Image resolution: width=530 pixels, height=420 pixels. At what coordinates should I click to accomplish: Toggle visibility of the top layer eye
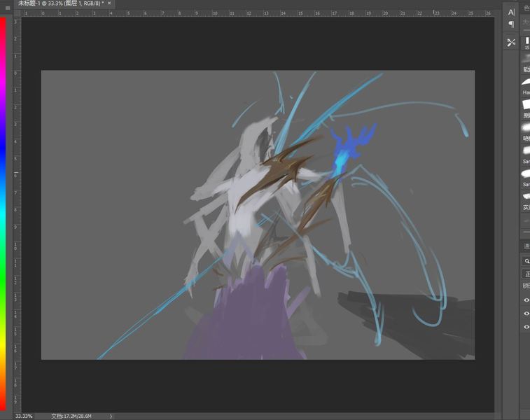click(x=526, y=300)
